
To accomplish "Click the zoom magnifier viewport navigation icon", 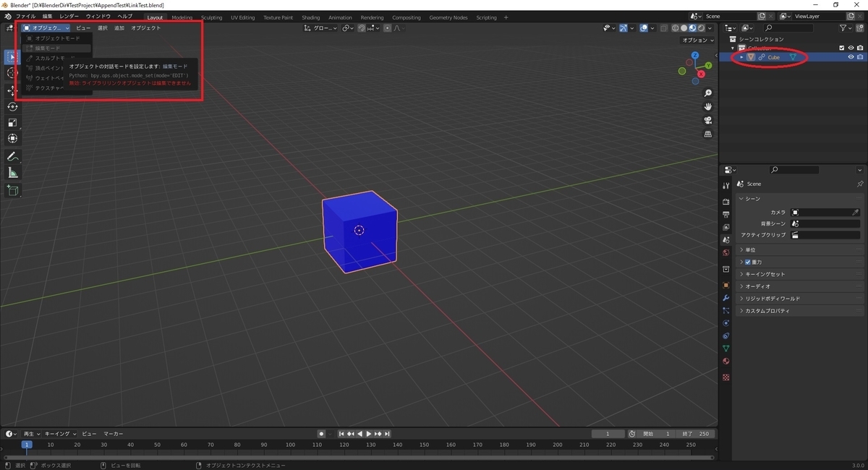I will 708,93.
